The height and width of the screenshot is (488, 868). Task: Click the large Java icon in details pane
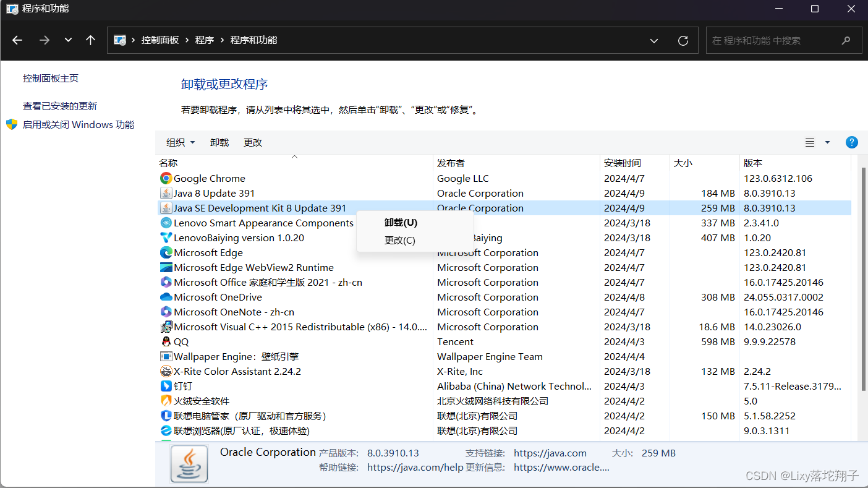click(189, 464)
